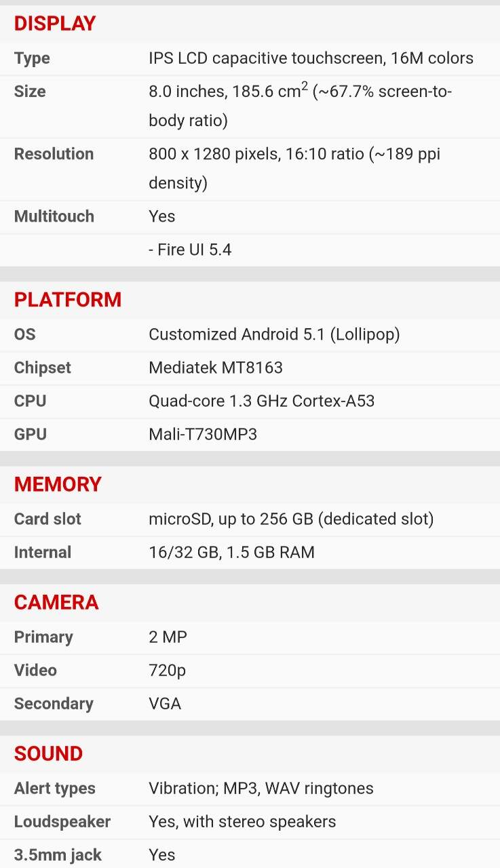Image resolution: width=500 pixels, height=868 pixels.
Task: Click the GPU spec label
Action: [30, 434]
